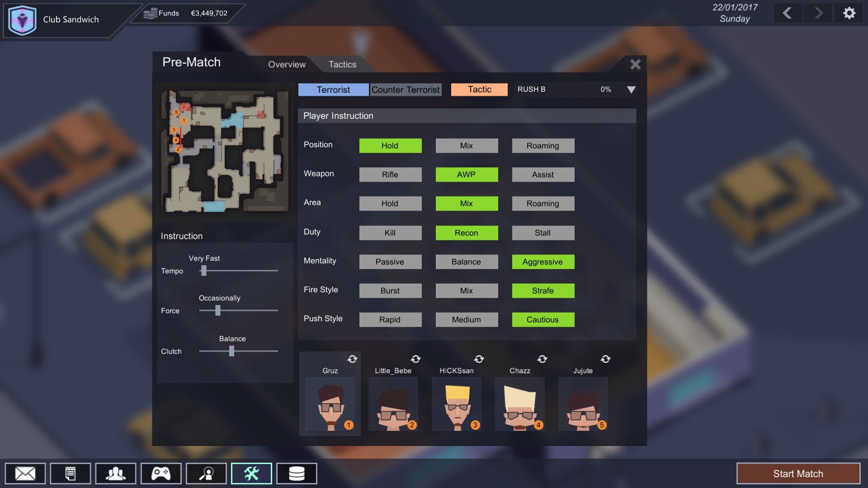868x488 pixels.
Task: Open the mail inbox icon
Action: [25, 474]
